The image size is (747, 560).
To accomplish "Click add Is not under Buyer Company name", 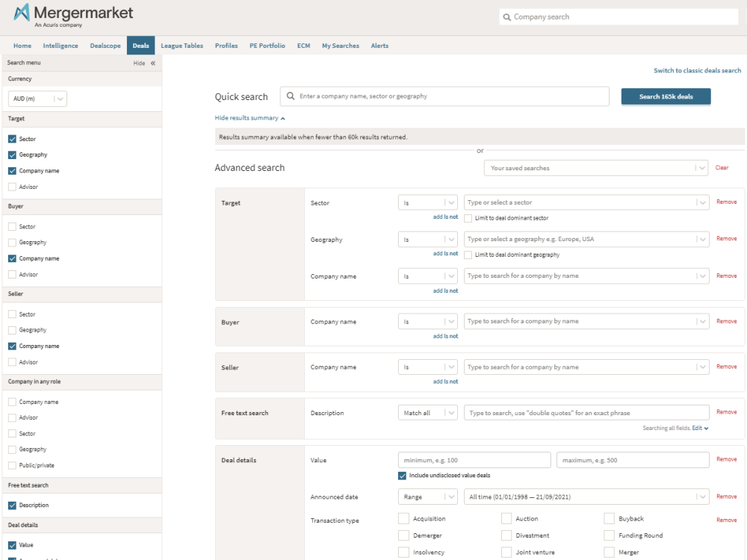I will 445,336.
